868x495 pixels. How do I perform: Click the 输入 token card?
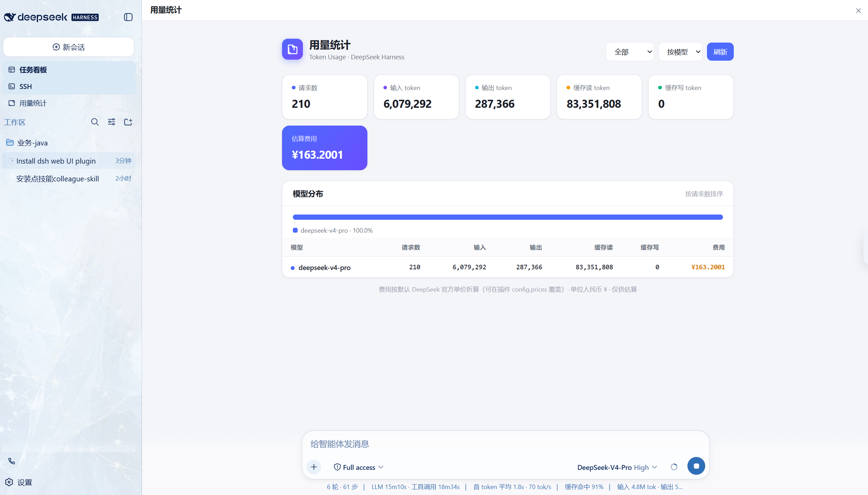tap(416, 97)
